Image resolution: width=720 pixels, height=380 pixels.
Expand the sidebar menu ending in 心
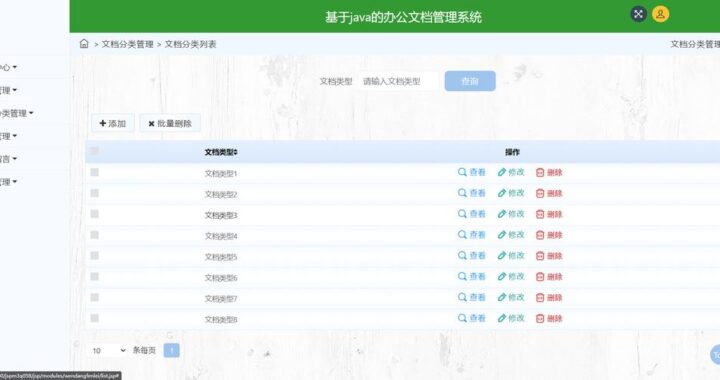click(x=9, y=67)
